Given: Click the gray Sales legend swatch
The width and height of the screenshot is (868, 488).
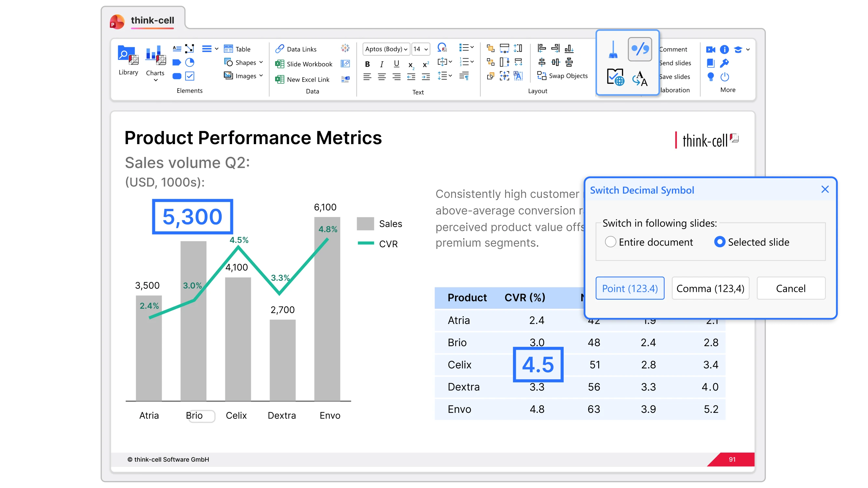Looking at the screenshot, I should pos(365,224).
